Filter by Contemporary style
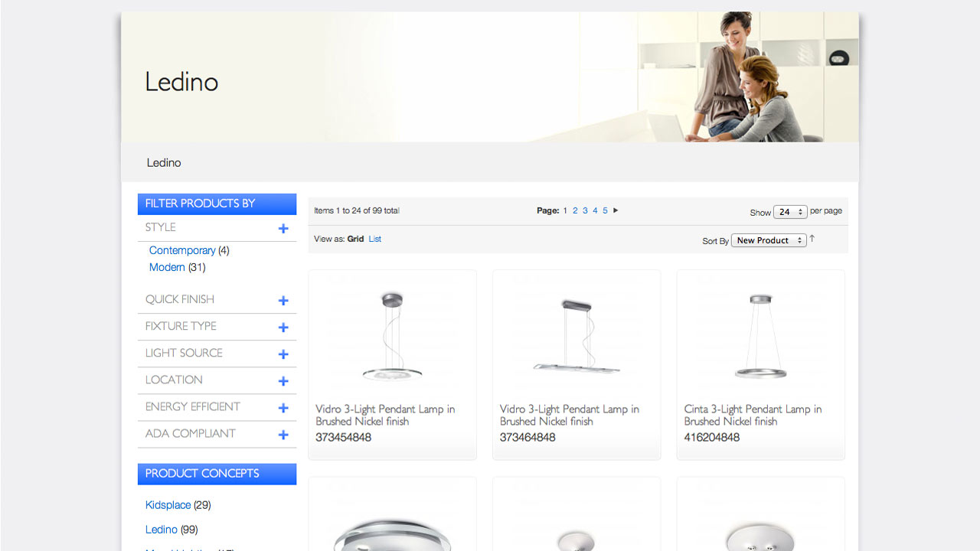Viewport: 980px width, 551px height. coord(182,250)
